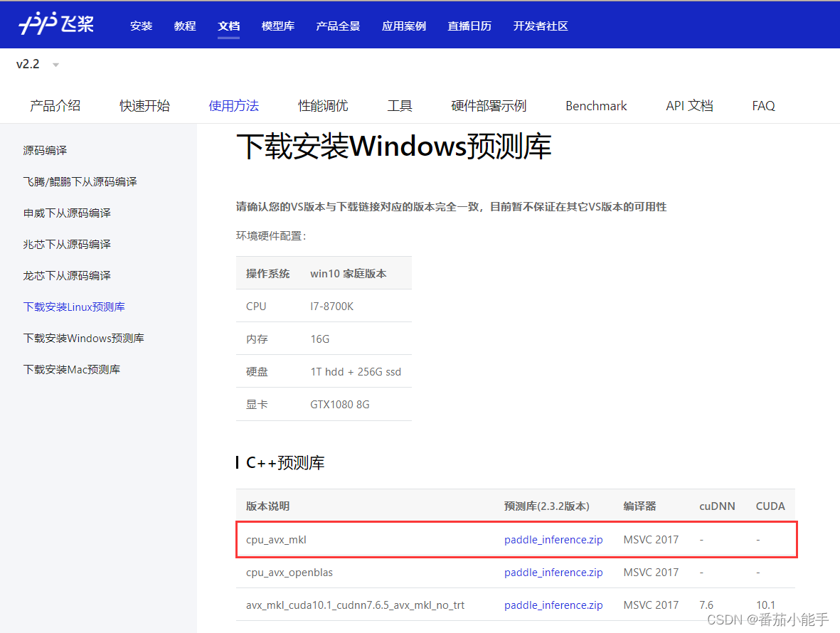840x633 pixels.
Task: Click the 编译器 column header
Action: [639, 506]
